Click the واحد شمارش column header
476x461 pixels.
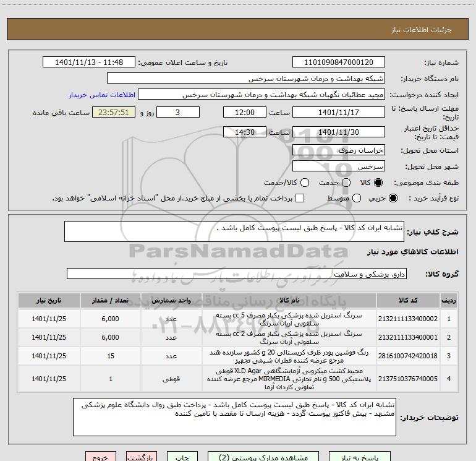(x=171, y=300)
